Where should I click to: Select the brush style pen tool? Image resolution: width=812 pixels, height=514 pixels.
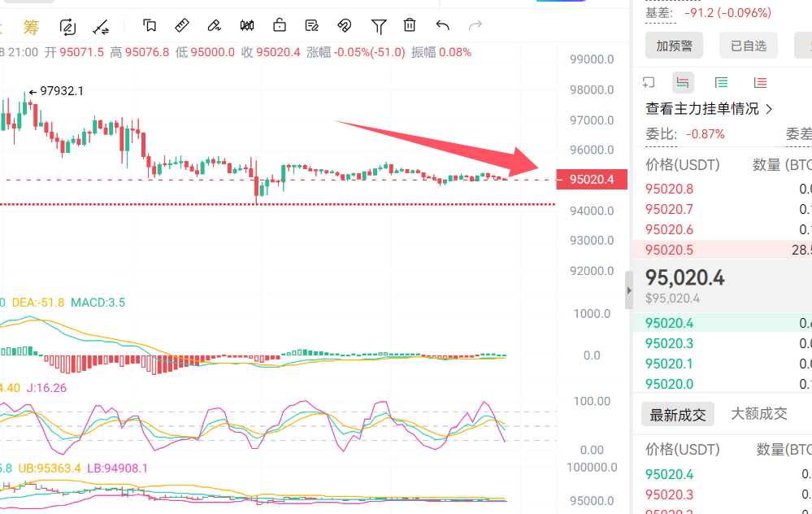215,26
